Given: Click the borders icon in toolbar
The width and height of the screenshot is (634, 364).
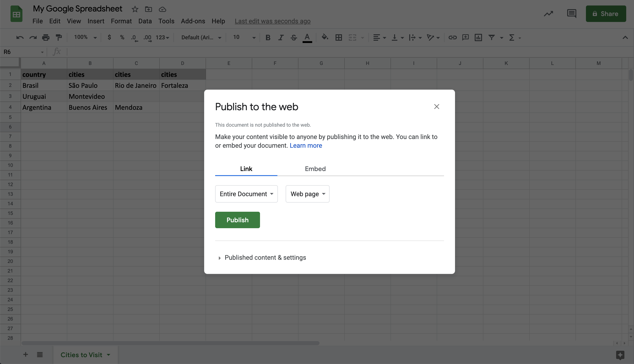Looking at the screenshot, I should [x=338, y=37].
